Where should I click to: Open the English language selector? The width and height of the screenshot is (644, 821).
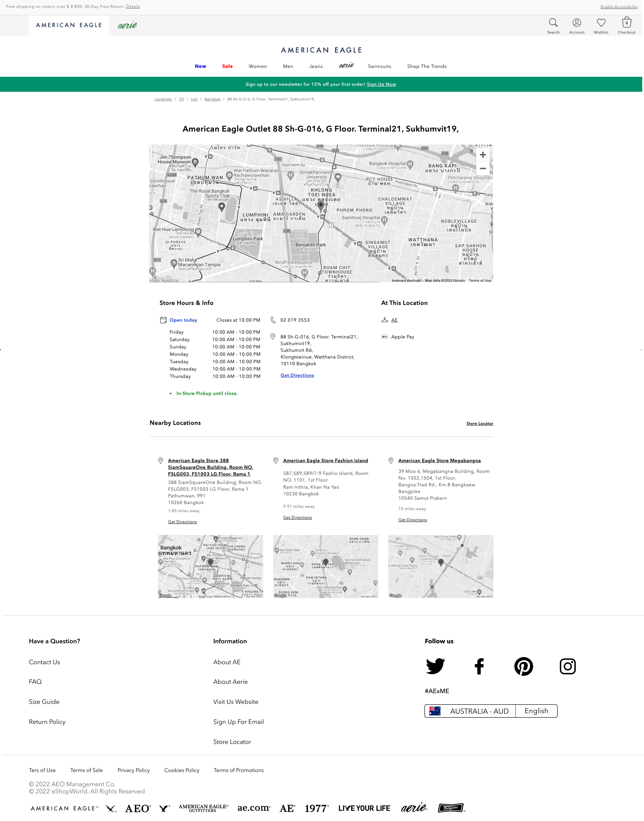536,711
